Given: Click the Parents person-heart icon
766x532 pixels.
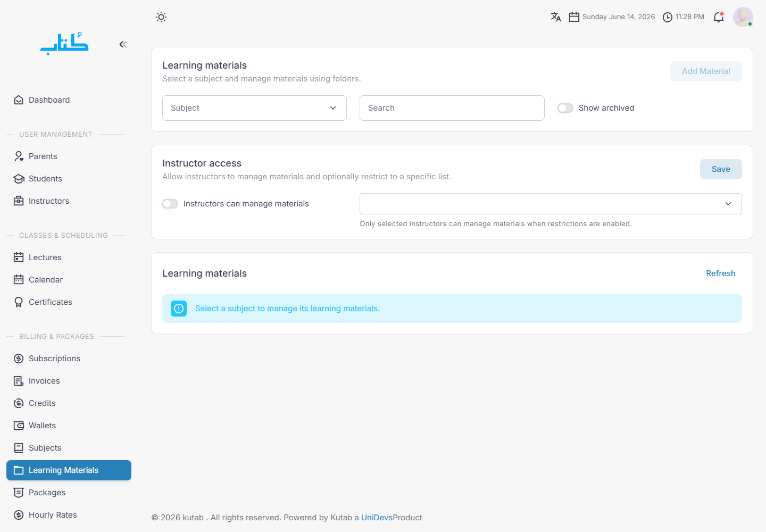Looking at the screenshot, I should click(x=19, y=156).
